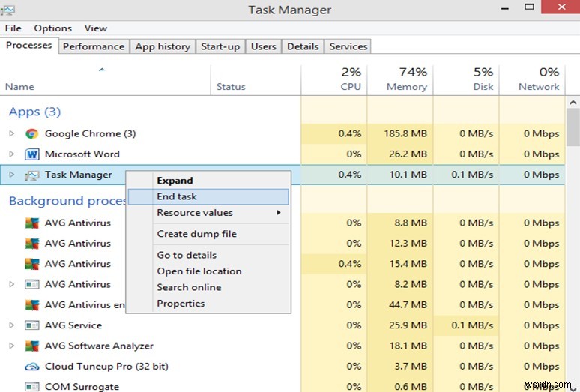Image resolution: width=580 pixels, height=392 pixels.
Task: Switch to the Services tab
Action: 348,46
